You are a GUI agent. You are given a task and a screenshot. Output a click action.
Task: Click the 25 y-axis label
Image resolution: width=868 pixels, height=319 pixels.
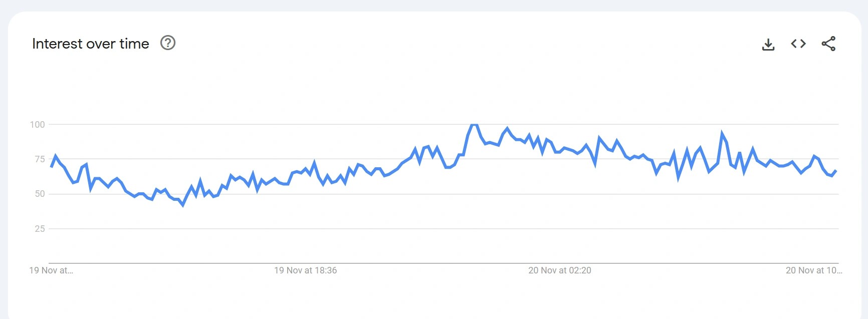(x=40, y=229)
